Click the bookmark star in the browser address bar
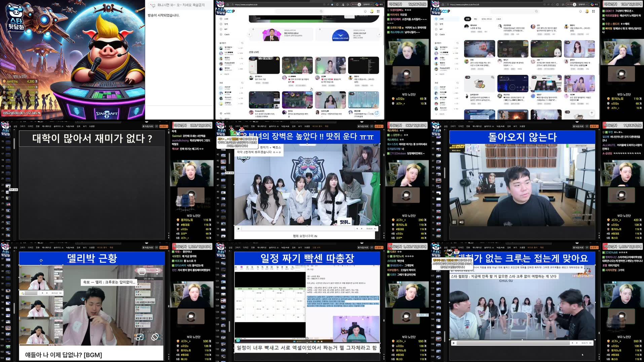The image size is (644, 362). pyautogui.click(x=332, y=4)
